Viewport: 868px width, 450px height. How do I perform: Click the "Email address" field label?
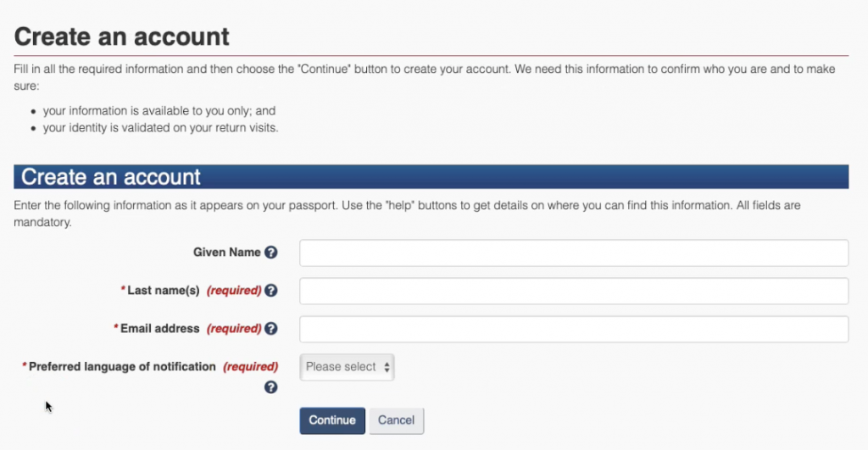pyautogui.click(x=160, y=329)
